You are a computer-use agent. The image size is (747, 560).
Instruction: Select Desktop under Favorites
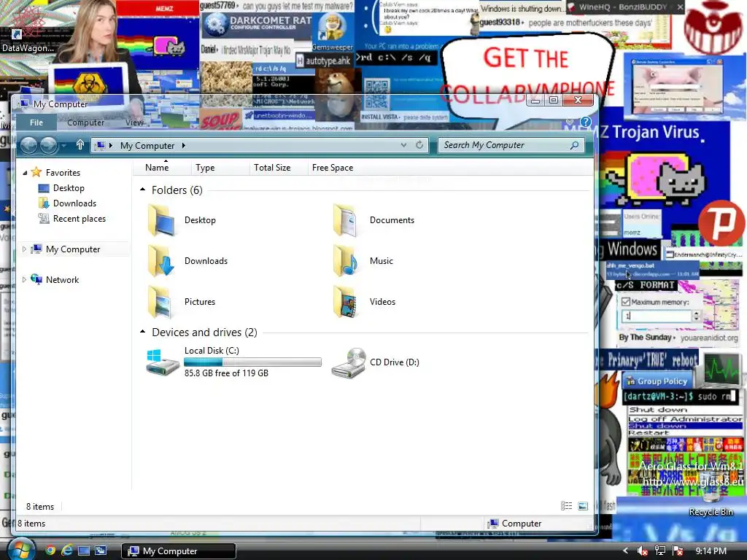click(69, 188)
